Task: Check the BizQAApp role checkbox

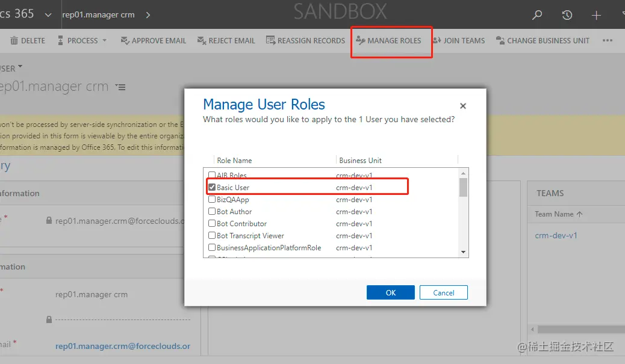Action: 212,199
